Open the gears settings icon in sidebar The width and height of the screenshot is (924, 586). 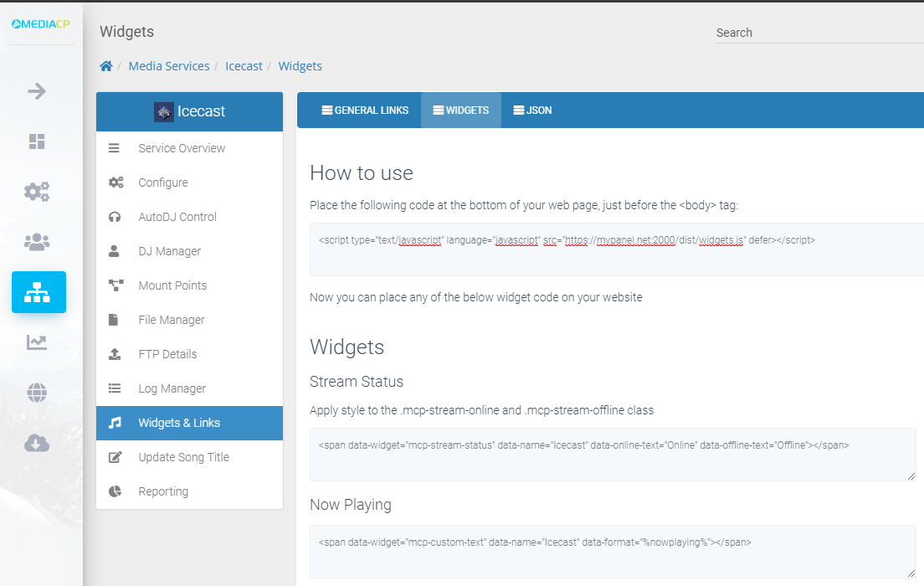click(x=37, y=192)
